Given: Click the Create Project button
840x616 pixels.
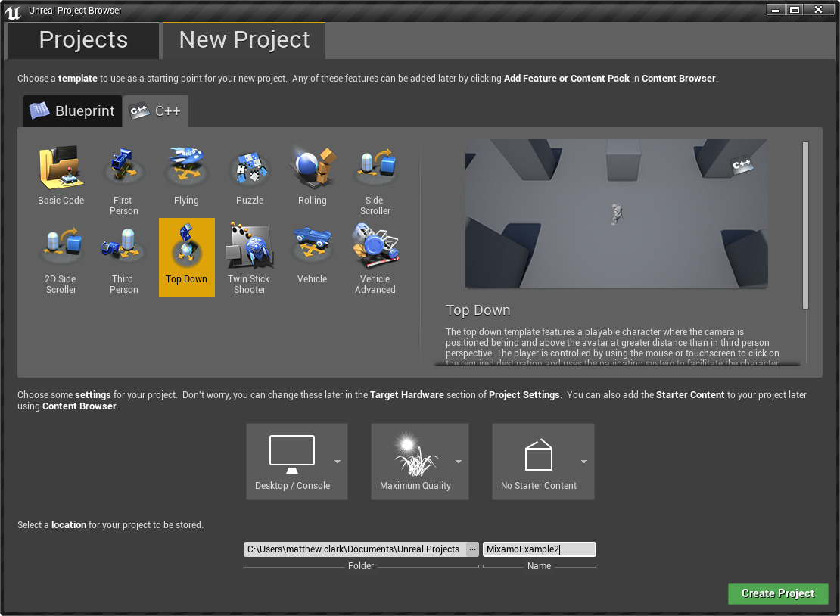Looking at the screenshot, I should tap(778, 593).
